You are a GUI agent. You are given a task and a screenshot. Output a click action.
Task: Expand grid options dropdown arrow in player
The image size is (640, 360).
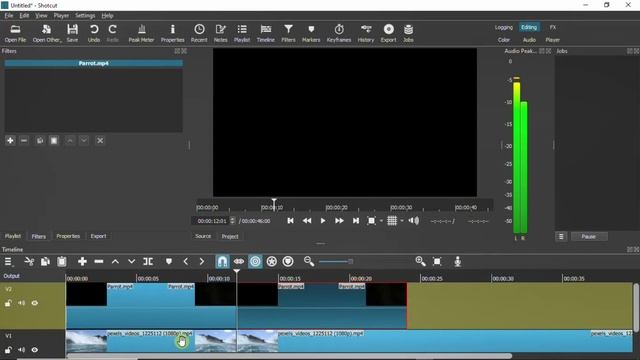pos(402,221)
